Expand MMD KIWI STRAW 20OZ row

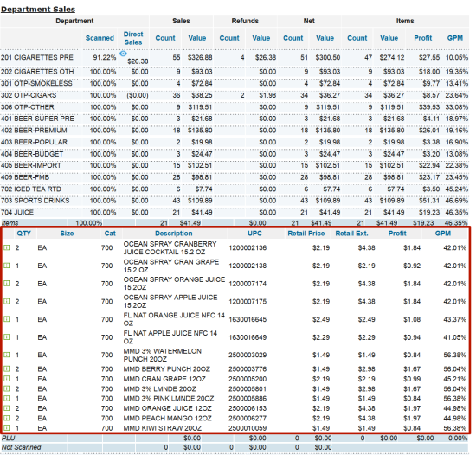(x=7, y=428)
